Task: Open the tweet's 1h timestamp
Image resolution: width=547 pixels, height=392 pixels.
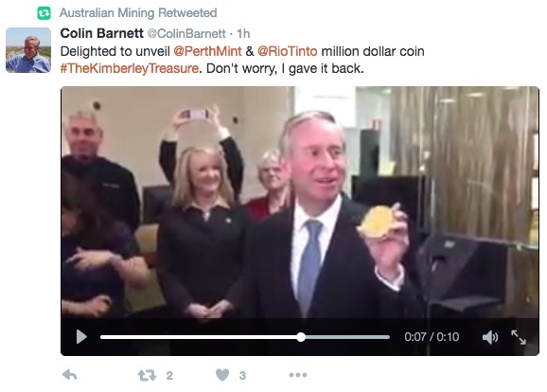Action: [243, 33]
